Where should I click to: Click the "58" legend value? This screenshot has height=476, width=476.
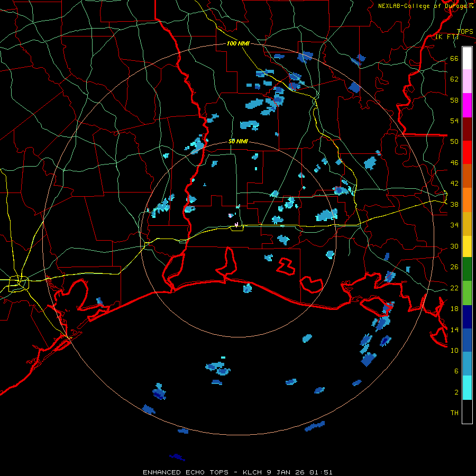click(454, 100)
